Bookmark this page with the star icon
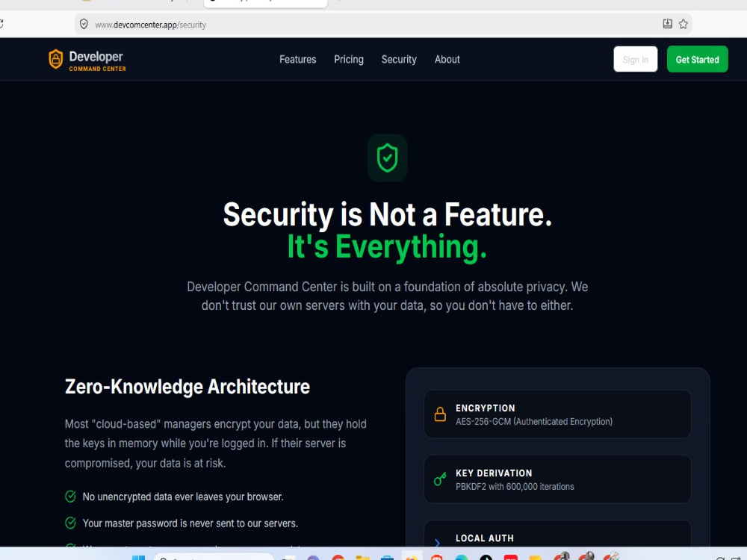747x560 pixels. 684,24
